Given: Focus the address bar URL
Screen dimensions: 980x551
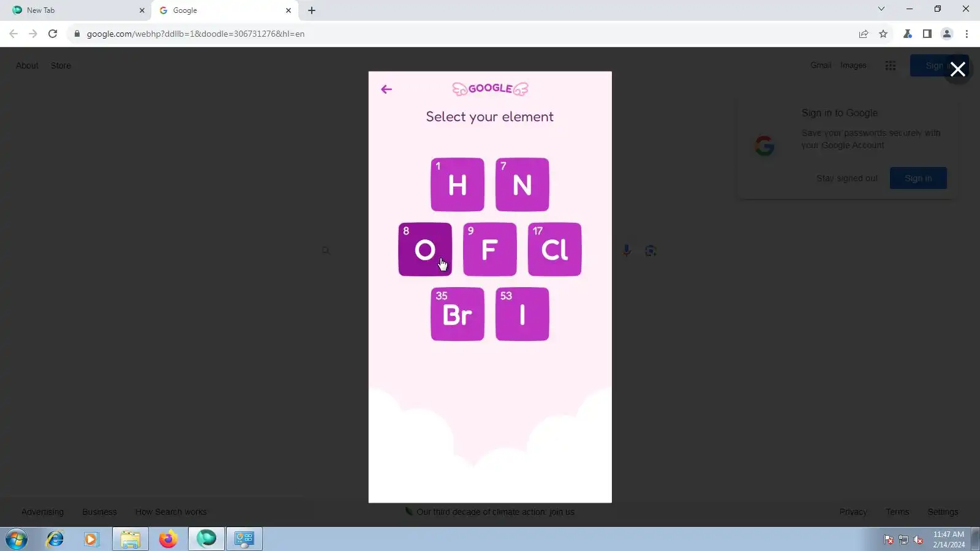Looking at the screenshot, I should click(195, 34).
